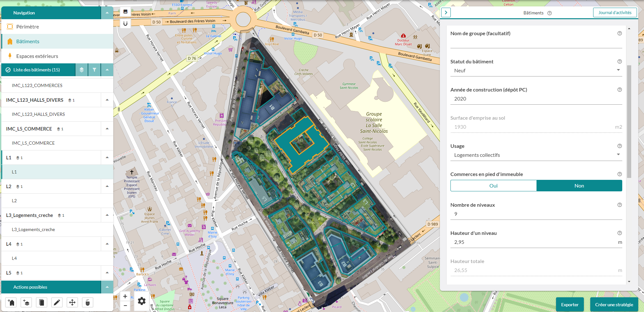644x312 pixels.
Task: Select 'Oui' for Commerces en pied d'immeuble
Action: (x=493, y=186)
